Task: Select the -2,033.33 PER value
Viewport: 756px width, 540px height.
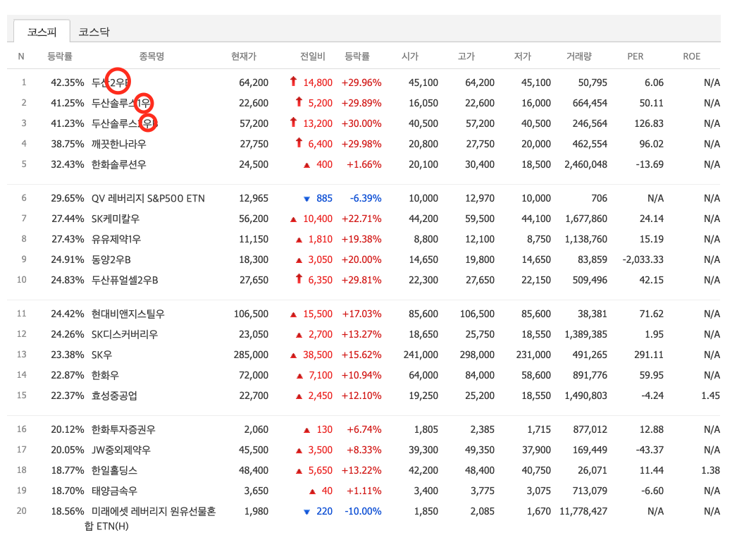Action: coord(643,259)
